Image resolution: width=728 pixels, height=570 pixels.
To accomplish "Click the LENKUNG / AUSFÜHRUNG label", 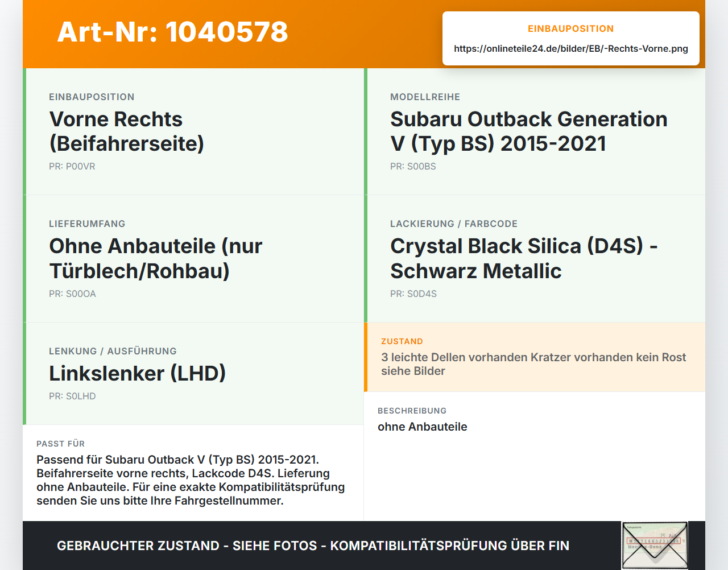I will [x=113, y=351].
